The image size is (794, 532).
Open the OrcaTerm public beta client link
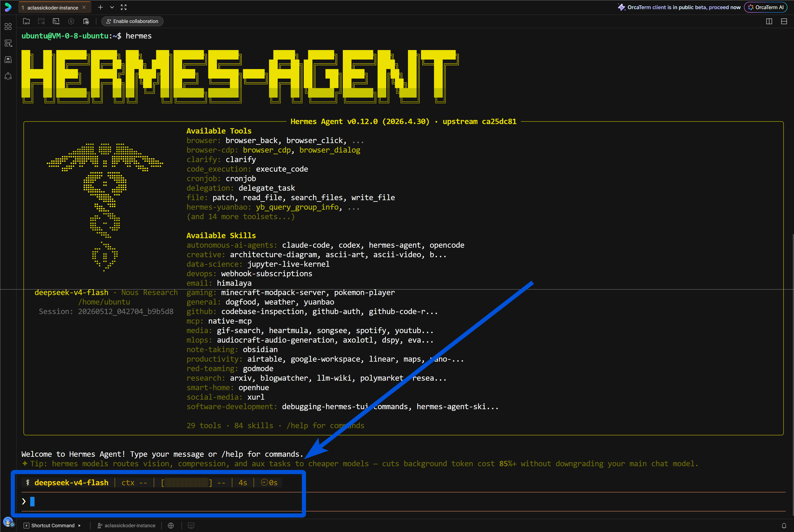point(679,7)
